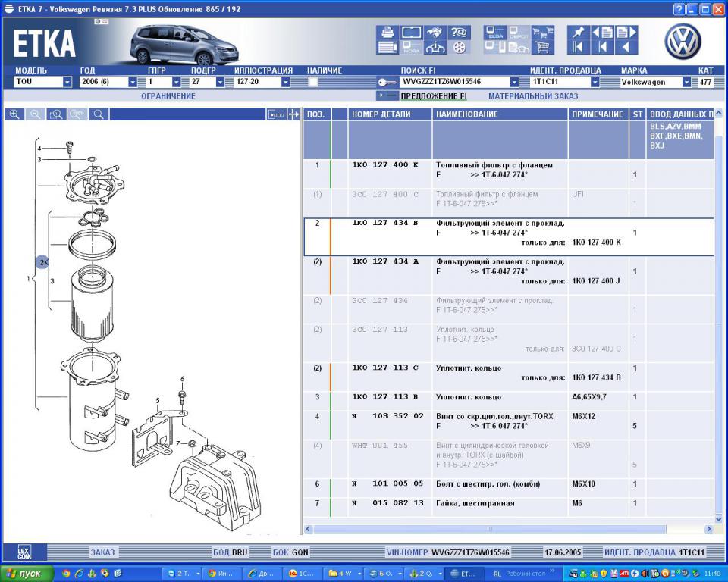
Task: Open the Пуск start button
Action: click(27, 574)
